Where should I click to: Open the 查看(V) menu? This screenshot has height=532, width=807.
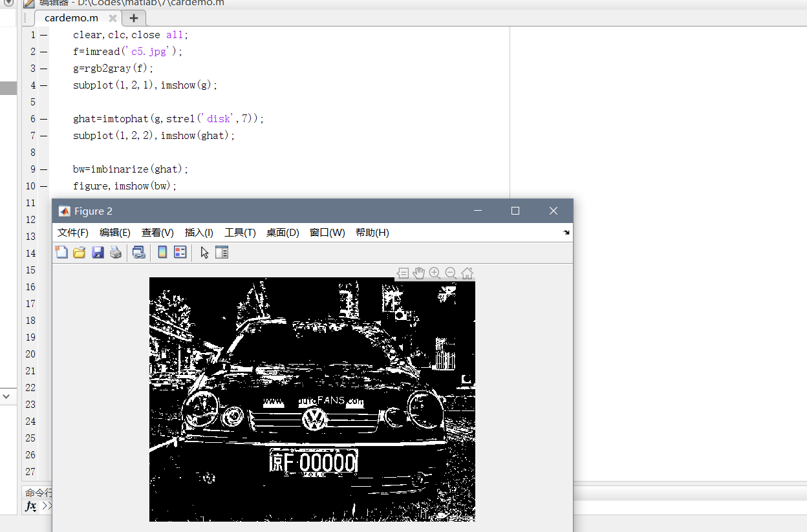[x=158, y=233]
